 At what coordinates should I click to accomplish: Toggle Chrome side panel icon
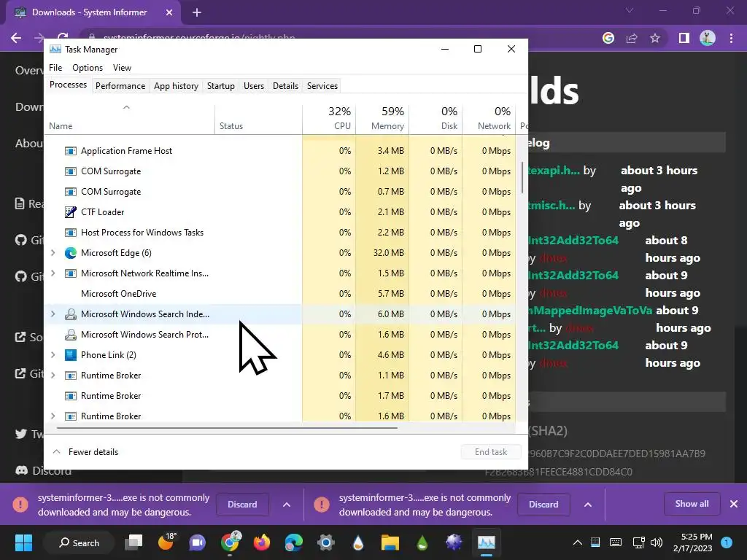pos(684,38)
